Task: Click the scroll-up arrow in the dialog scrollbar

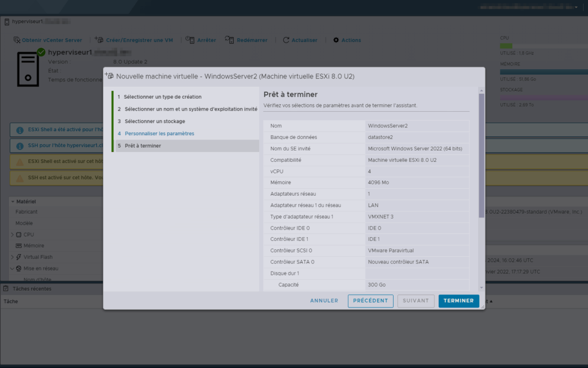Action: 481,91
